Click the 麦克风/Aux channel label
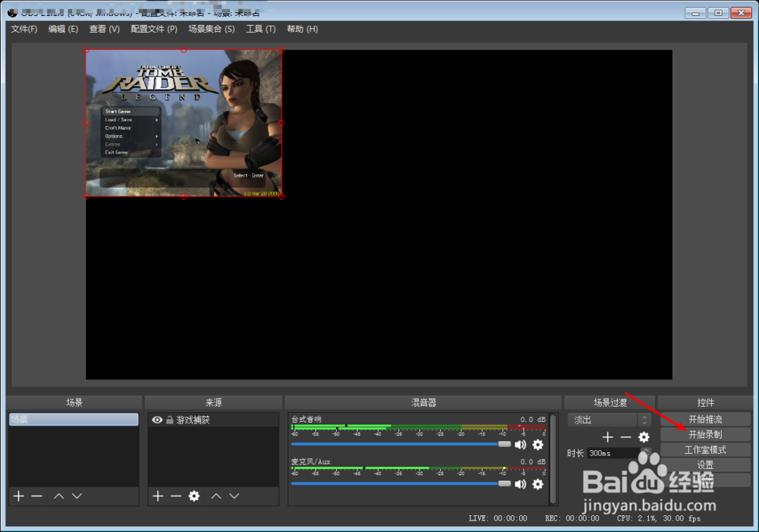Screen dimensions: 759x532 coord(310,461)
